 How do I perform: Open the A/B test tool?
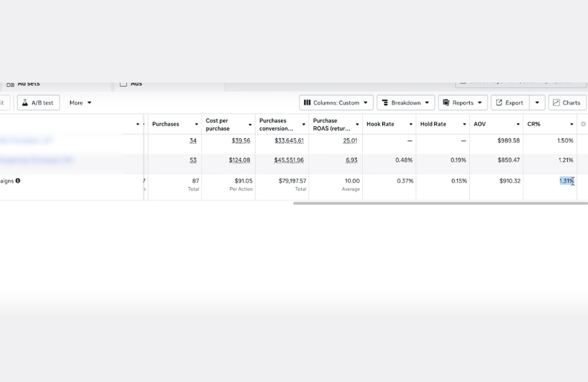(x=38, y=103)
